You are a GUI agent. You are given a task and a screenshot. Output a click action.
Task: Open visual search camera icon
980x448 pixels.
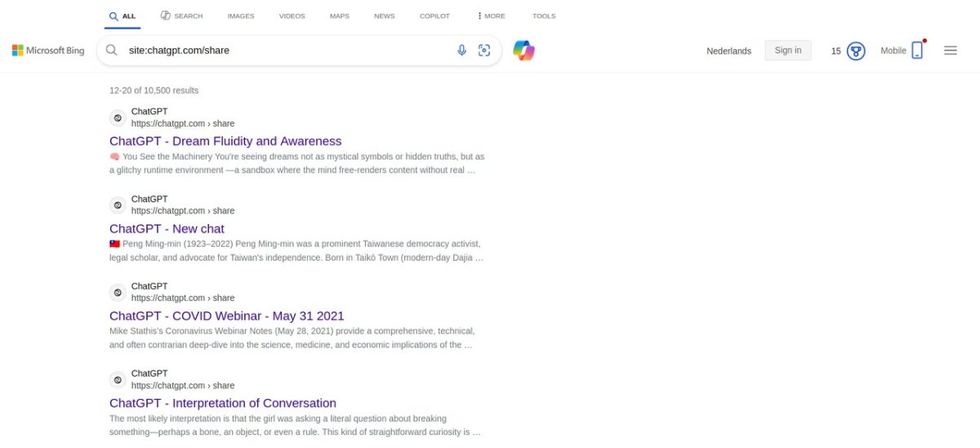coord(484,51)
